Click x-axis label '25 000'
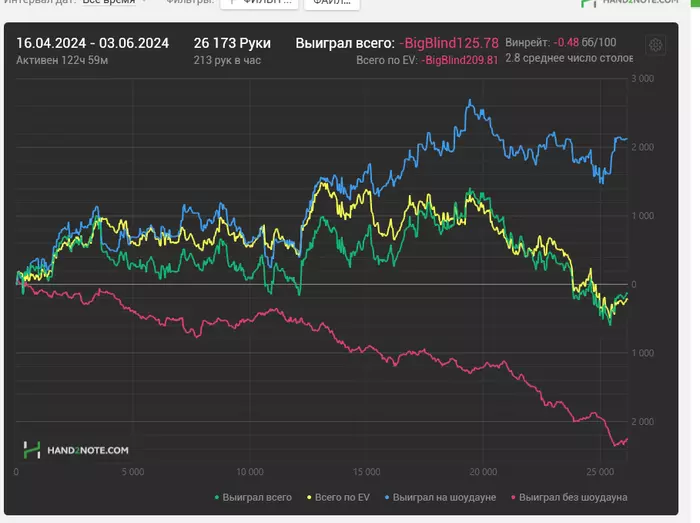 click(600, 472)
